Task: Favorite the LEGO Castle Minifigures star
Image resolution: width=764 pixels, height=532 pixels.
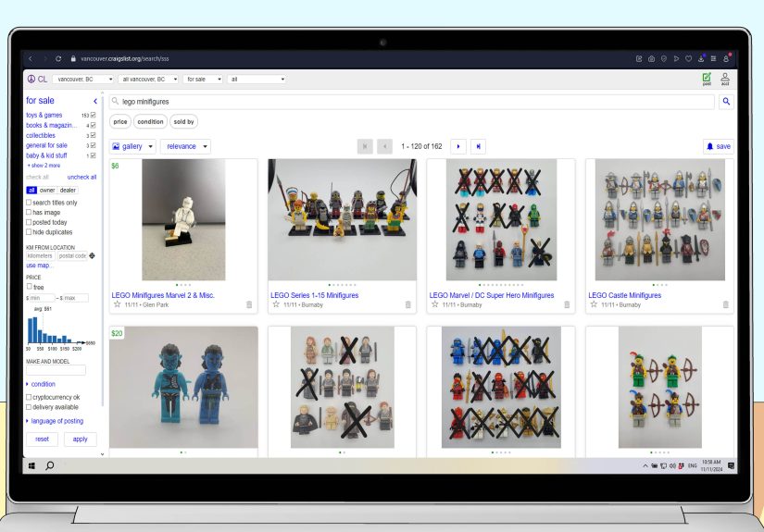Action: [x=594, y=304]
